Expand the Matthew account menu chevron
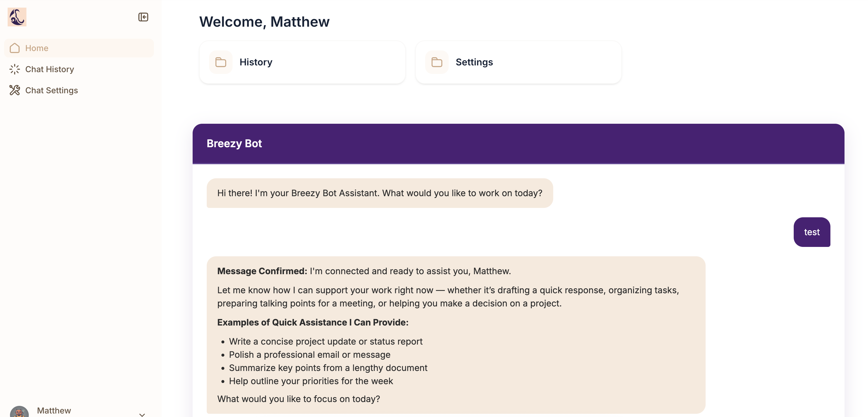The height and width of the screenshot is (417, 868). point(142,414)
